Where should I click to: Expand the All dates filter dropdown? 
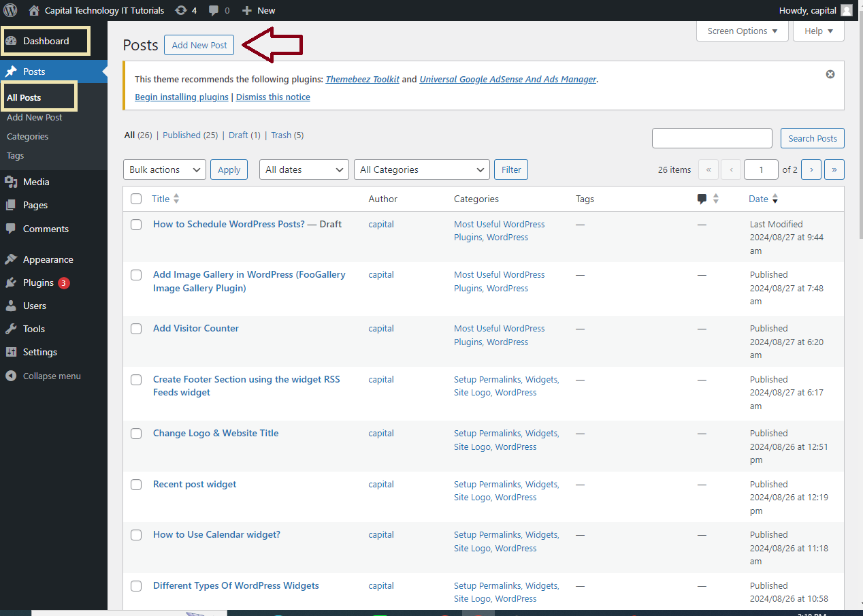[x=304, y=169]
